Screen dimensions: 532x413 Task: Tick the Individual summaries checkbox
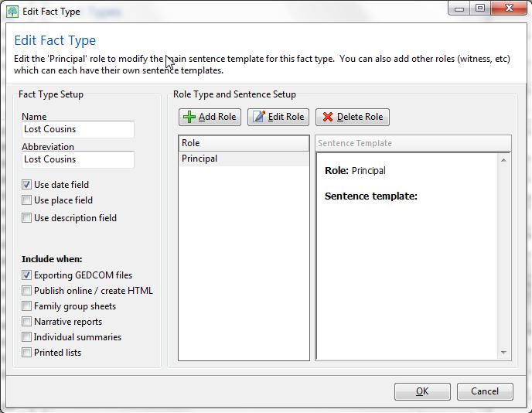pos(26,337)
